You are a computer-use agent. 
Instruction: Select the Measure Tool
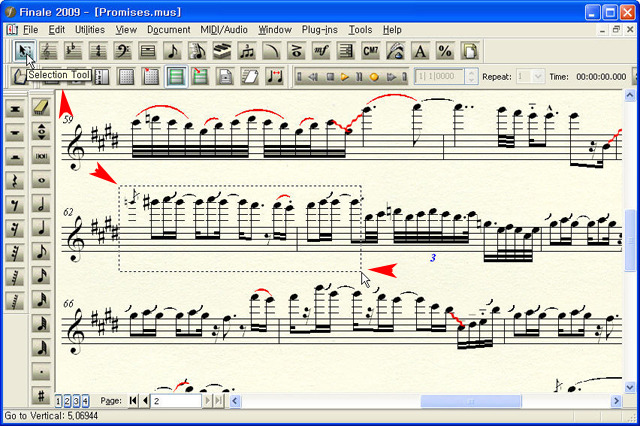(x=148, y=51)
